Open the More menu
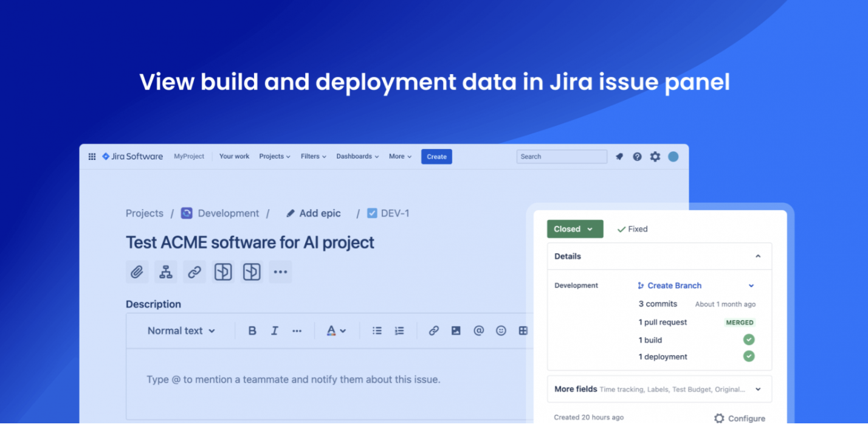The width and height of the screenshot is (868, 427). (x=400, y=156)
